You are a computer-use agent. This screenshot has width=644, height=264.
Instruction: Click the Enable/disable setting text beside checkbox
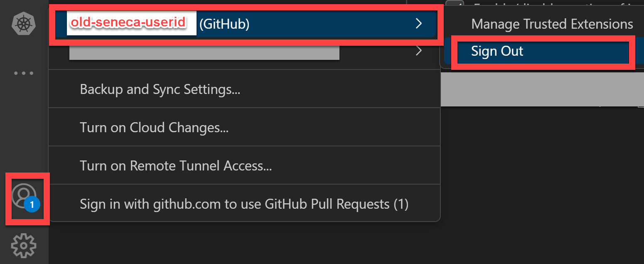coord(557,3)
